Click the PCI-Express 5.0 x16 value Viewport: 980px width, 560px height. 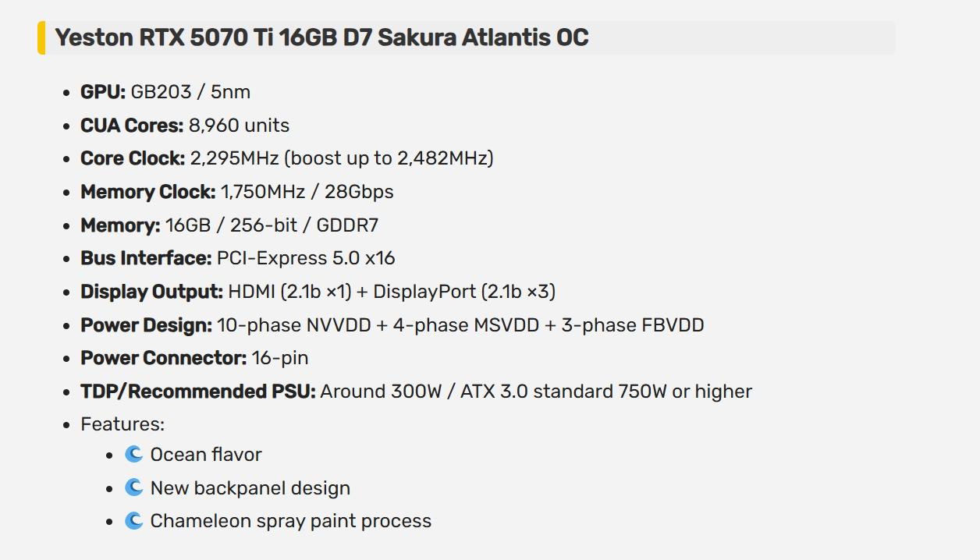click(306, 258)
